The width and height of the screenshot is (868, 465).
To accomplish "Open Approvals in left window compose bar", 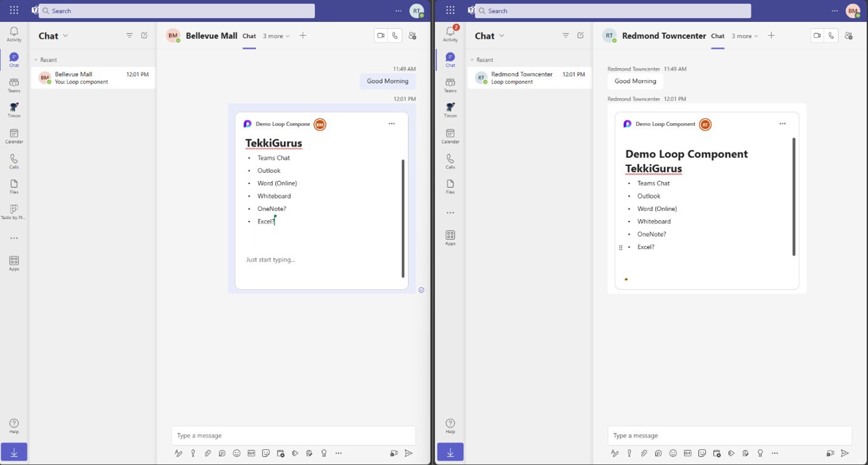I will [x=309, y=453].
